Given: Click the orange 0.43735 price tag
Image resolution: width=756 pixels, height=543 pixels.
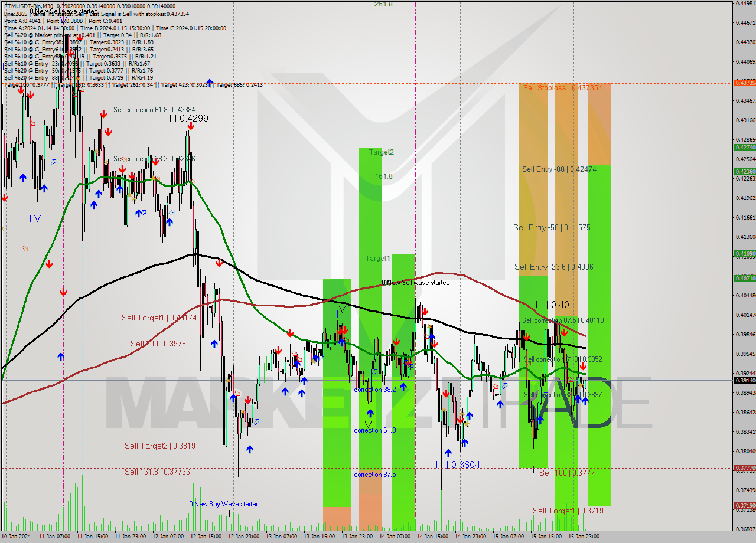Looking at the screenshot, I should [x=744, y=83].
